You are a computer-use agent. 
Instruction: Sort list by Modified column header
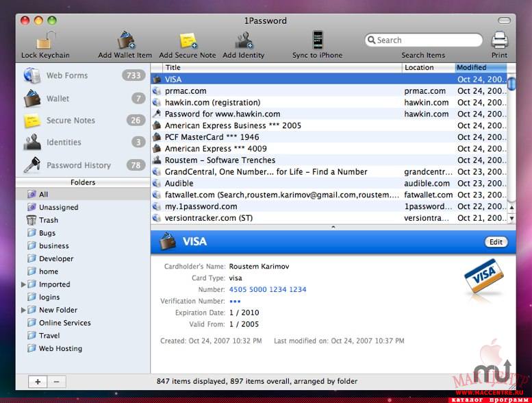481,68
